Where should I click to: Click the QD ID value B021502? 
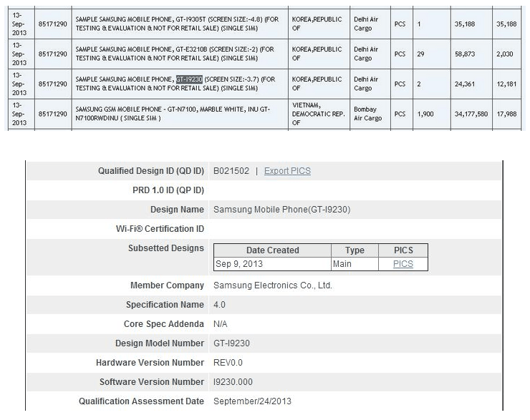231,171
